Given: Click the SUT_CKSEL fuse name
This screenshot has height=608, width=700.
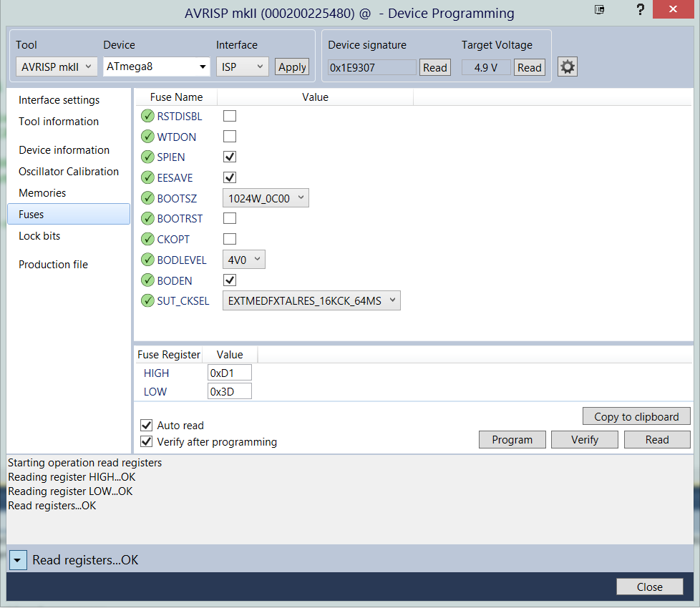Looking at the screenshot, I should pyautogui.click(x=183, y=300).
